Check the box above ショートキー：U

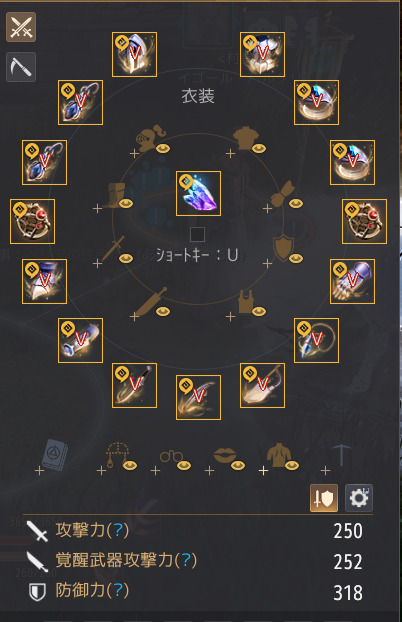[x=197, y=234]
